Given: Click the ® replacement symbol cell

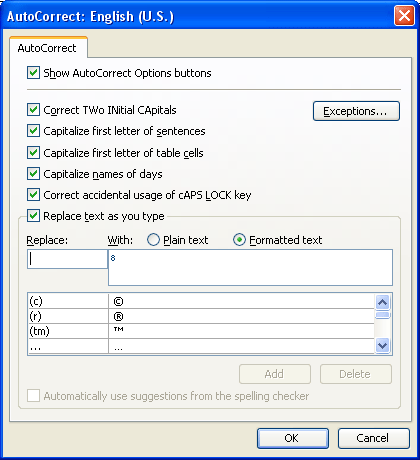Looking at the screenshot, I should pos(241,316).
